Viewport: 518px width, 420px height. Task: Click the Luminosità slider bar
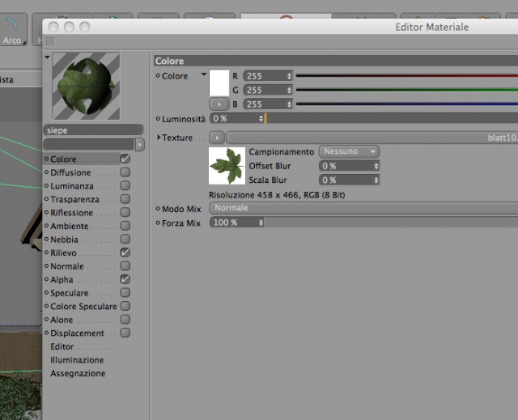(392, 118)
